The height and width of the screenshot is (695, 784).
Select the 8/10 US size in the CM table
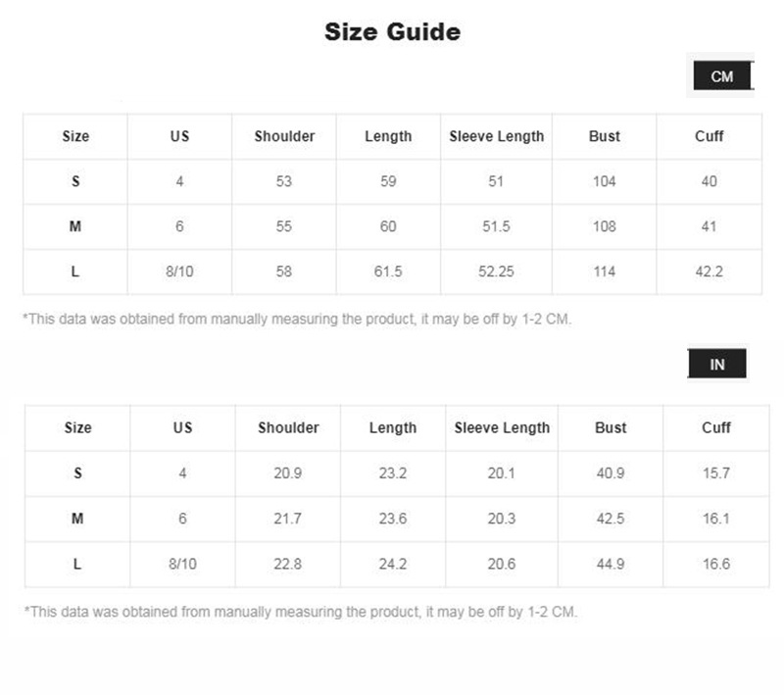pos(179,272)
